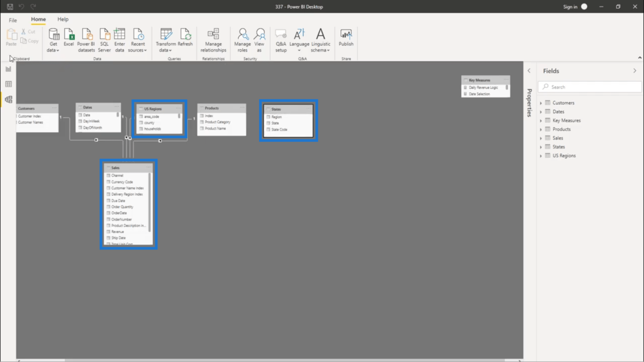Select Channel field in Sales table
The image size is (644, 362).
[x=117, y=175]
